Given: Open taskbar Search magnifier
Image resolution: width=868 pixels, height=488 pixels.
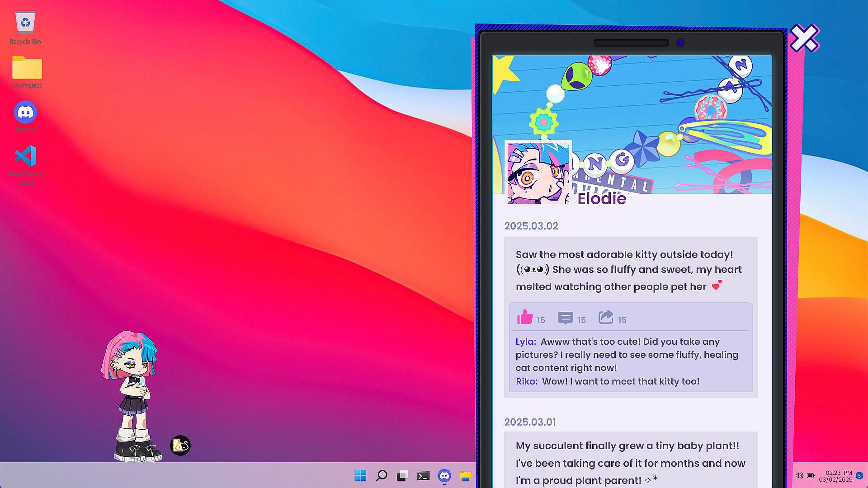Looking at the screenshot, I should pos(382,475).
